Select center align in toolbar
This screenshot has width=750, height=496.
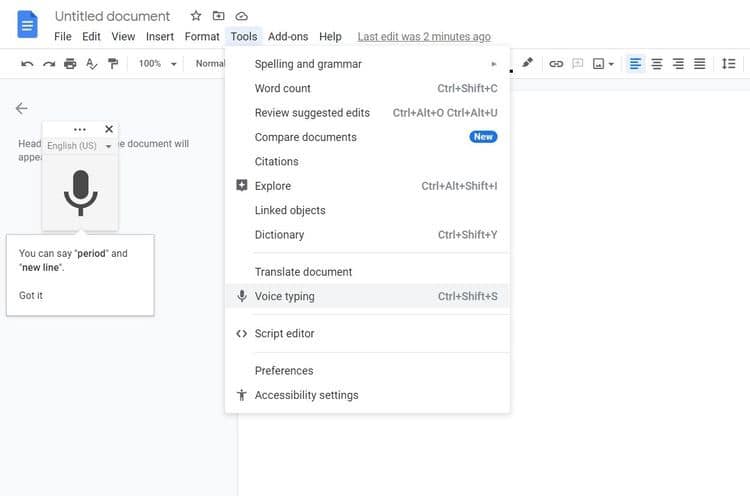657,64
